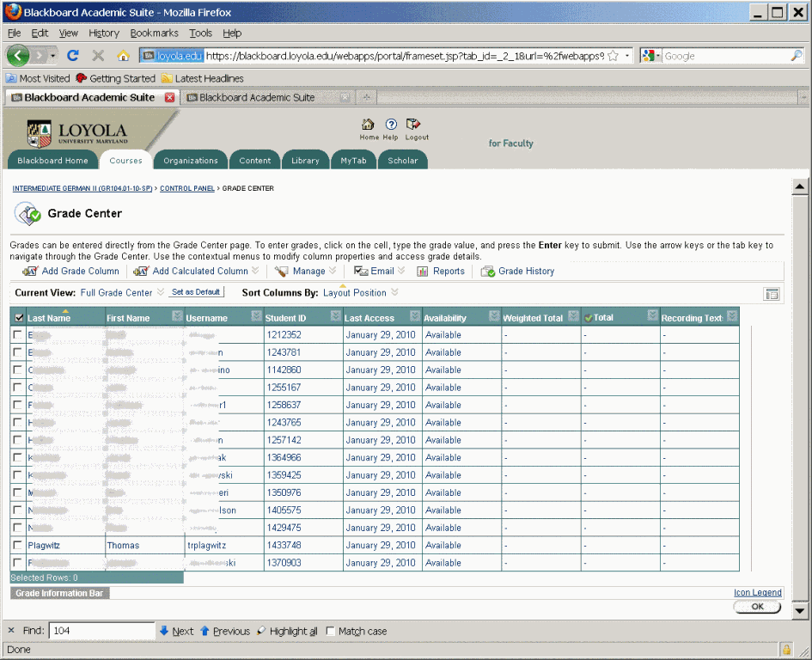
Task: Open the Icon Legend link
Action: point(757,593)
